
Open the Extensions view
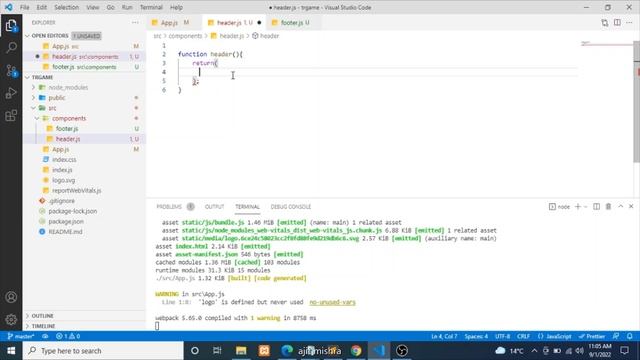(11, 116)
